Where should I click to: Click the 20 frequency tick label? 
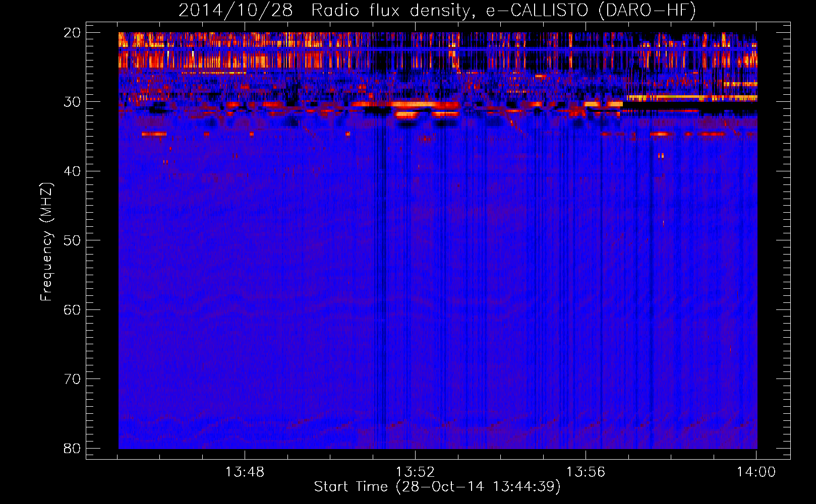(x=72, y=33)
